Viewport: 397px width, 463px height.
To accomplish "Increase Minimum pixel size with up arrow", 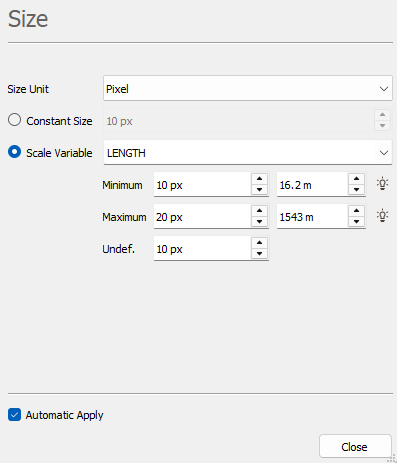I will (259, 179).
